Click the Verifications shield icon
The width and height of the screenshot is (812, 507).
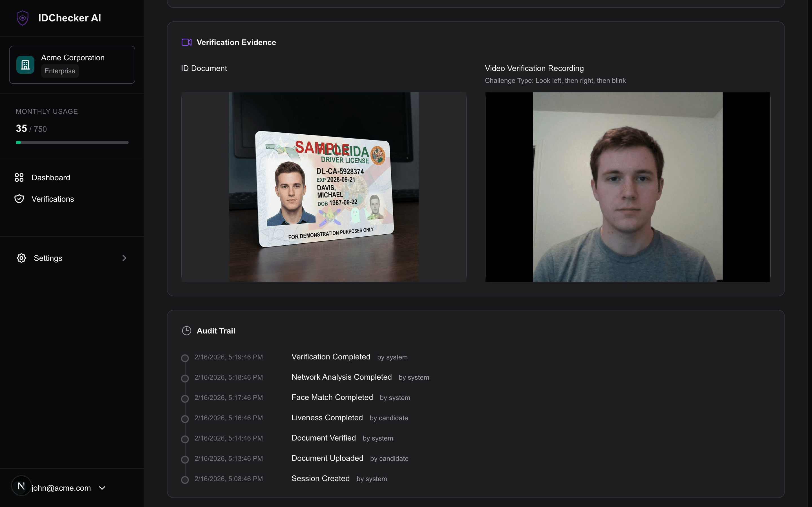point(19,199)
